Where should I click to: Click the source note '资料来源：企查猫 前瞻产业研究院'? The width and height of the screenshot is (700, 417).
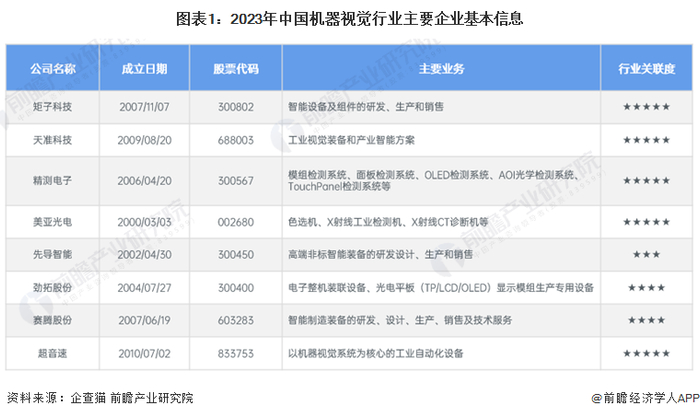click(x=100, y=398)
